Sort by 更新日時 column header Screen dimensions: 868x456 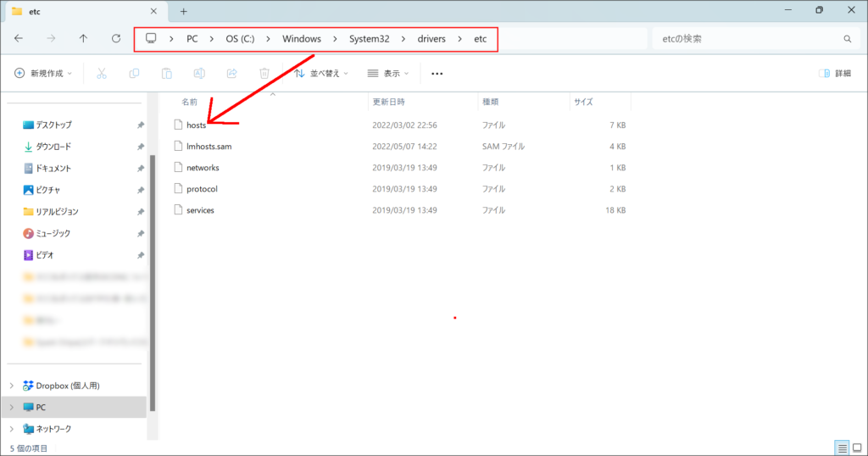click(390, 102)
